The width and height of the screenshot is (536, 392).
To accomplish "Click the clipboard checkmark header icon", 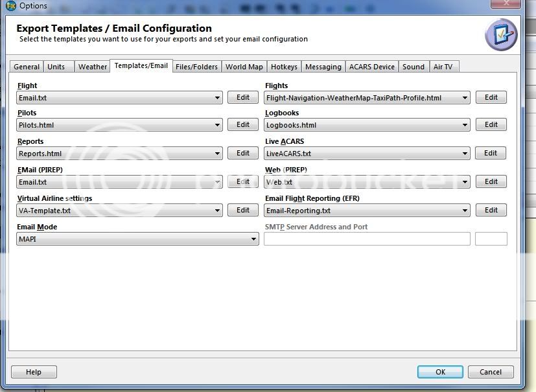I will click(x=500, y=34).
